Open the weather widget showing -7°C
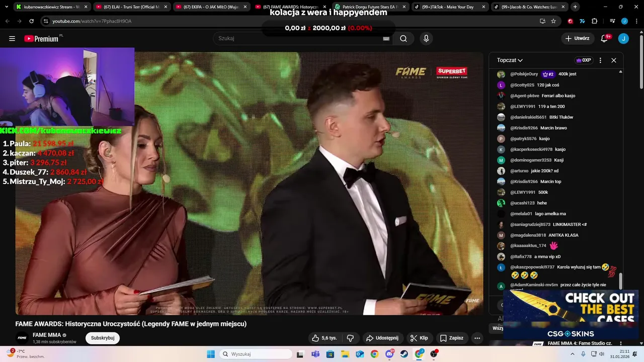 click(x=26, y=354)
